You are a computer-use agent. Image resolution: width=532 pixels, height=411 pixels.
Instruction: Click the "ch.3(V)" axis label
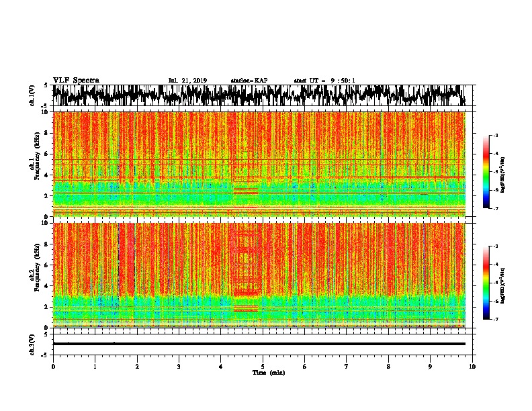[x=32, y=345]
